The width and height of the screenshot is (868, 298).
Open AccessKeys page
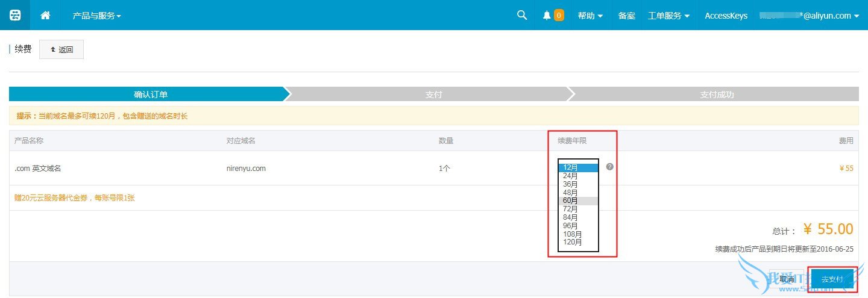(x=726, y=16)
